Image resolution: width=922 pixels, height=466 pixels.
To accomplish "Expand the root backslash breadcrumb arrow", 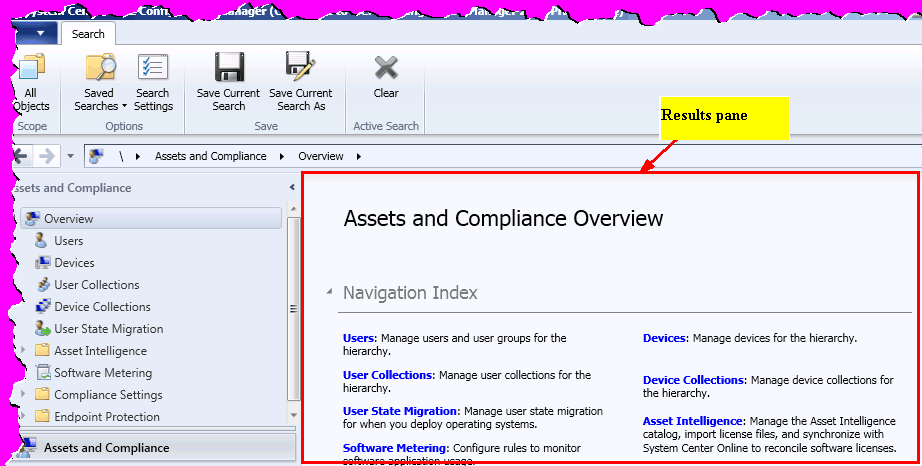I will (138, 156).
